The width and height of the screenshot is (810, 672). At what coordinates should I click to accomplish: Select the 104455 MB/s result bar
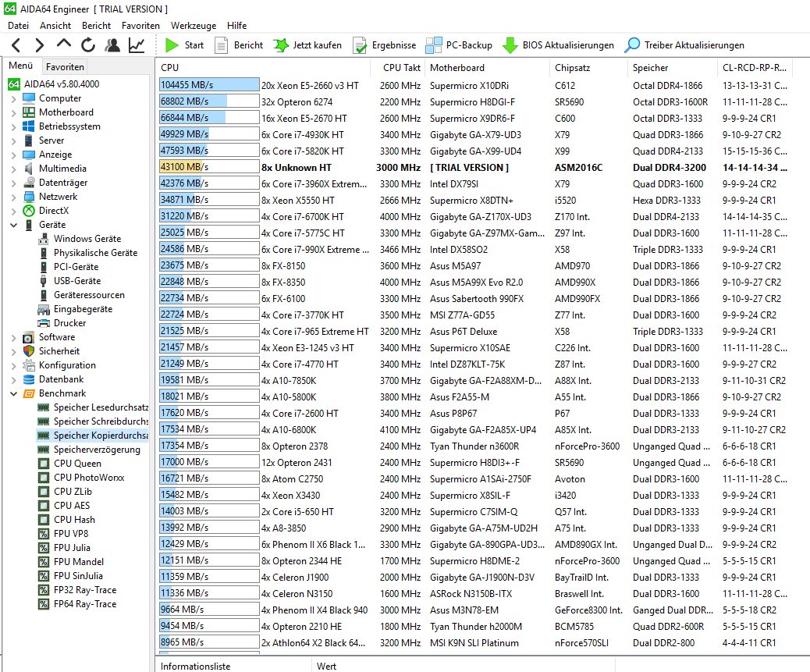(x=209, y=85)
